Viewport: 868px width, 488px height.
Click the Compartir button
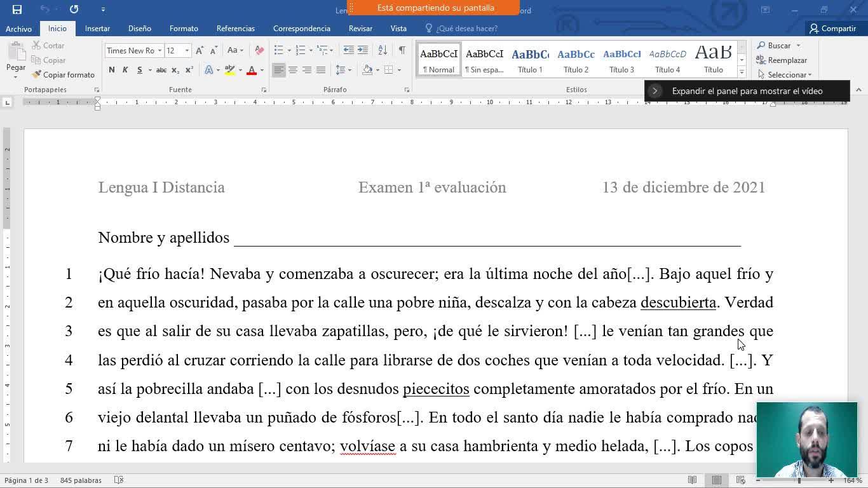[x=832, y=29]
